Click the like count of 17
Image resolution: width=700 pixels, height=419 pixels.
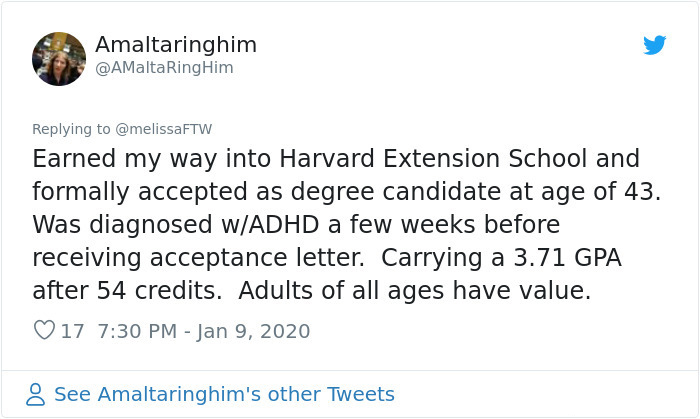pyautogui.click(x=72, y=330)
